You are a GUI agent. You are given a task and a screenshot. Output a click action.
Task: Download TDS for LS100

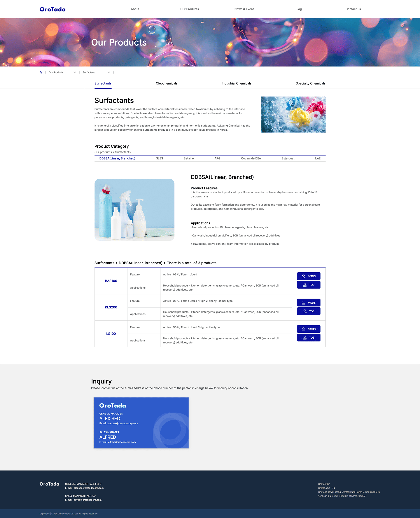click(x=308, y=338)
